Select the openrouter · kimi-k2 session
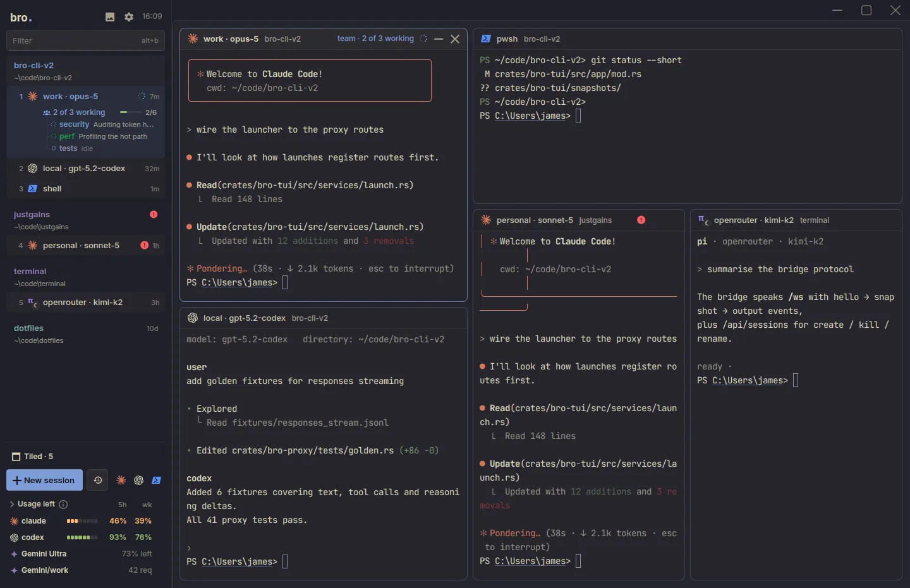The width and height of the screenshot is (910, 588). pos(85,303)
